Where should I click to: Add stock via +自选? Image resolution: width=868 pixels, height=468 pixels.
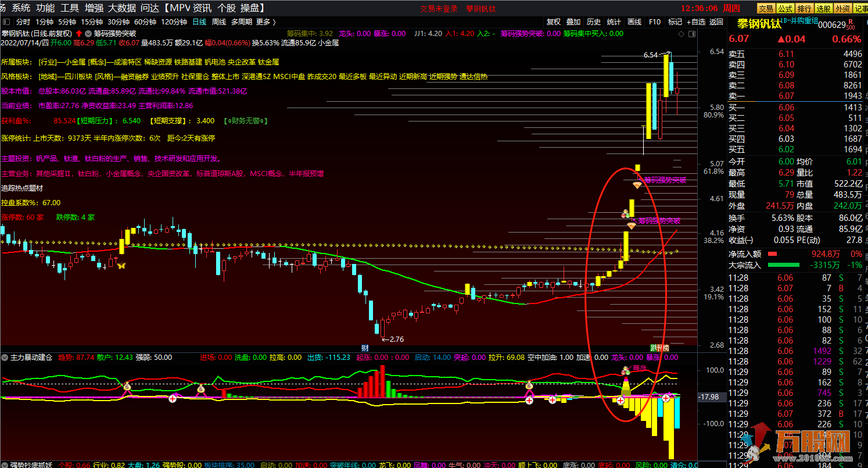click(x=696, y=22)
